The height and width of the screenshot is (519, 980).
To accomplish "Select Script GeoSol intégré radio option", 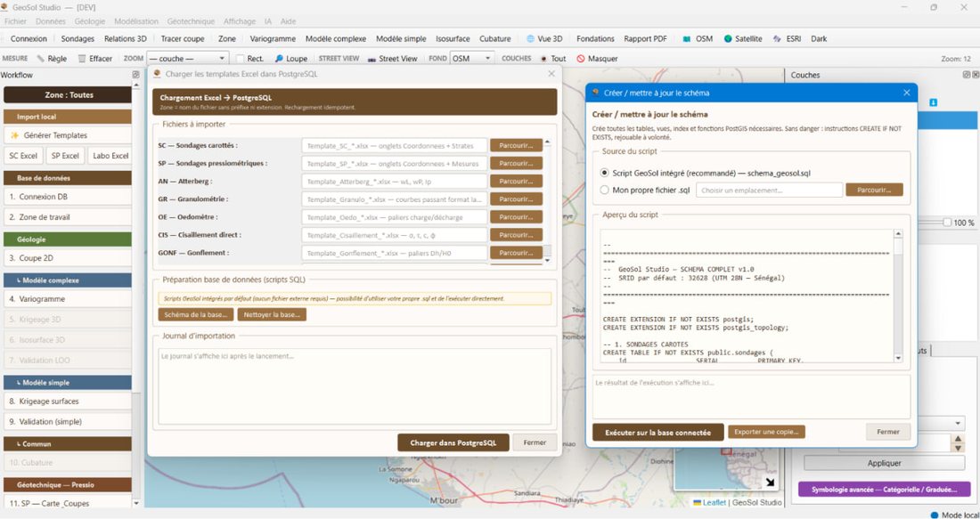I will pos(604,173).
